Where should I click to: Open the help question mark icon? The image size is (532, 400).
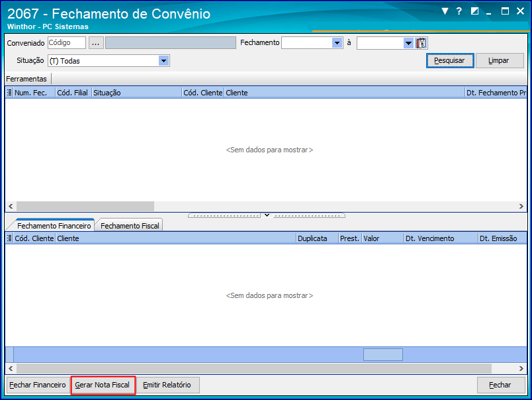pyautogui.click(x=459, y=11)
